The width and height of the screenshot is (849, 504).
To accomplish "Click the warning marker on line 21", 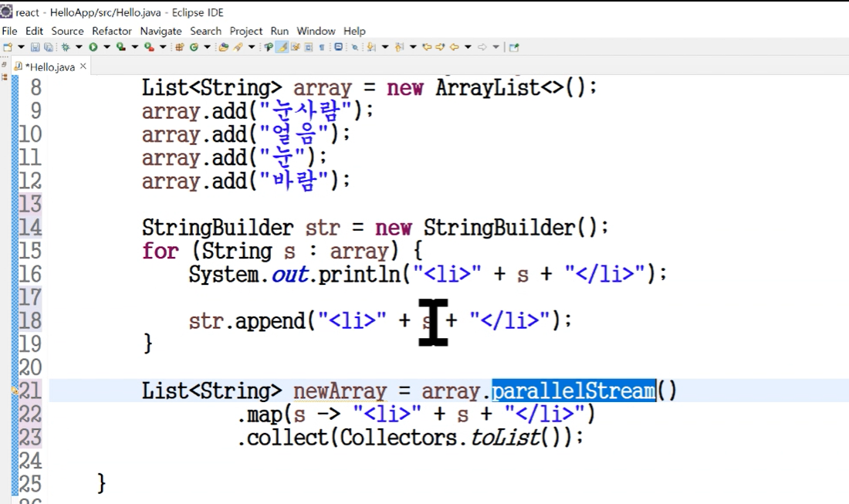I will [15, 390].
